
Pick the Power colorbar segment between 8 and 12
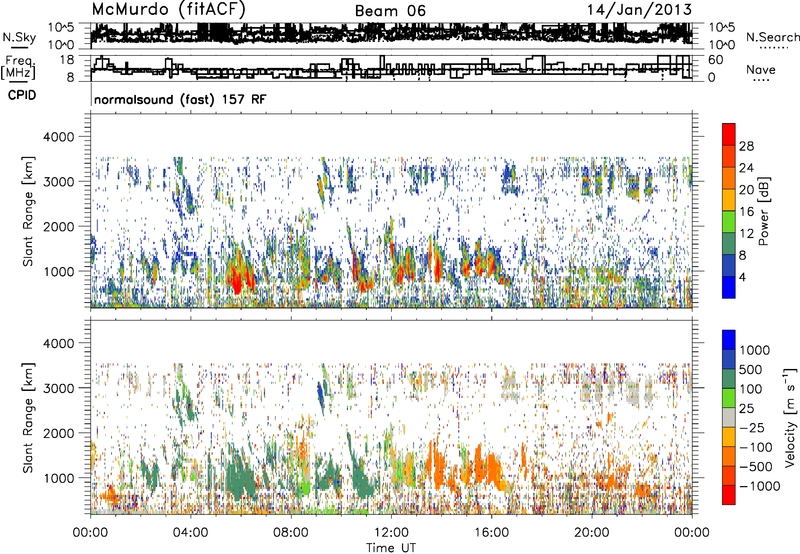click(x=729, y=244)
